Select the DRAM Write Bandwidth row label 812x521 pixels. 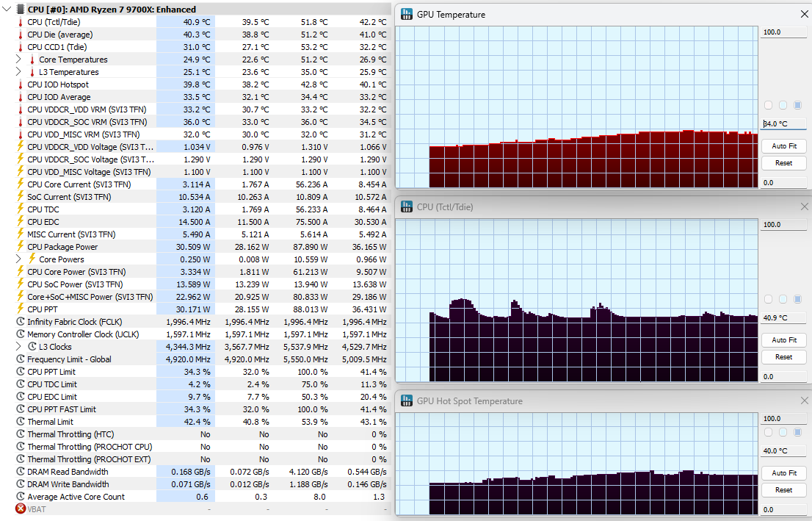point(68,484)
